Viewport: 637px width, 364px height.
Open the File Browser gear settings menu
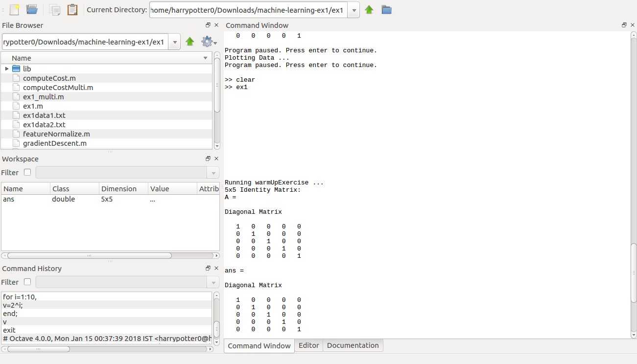[x=209, y=42]
